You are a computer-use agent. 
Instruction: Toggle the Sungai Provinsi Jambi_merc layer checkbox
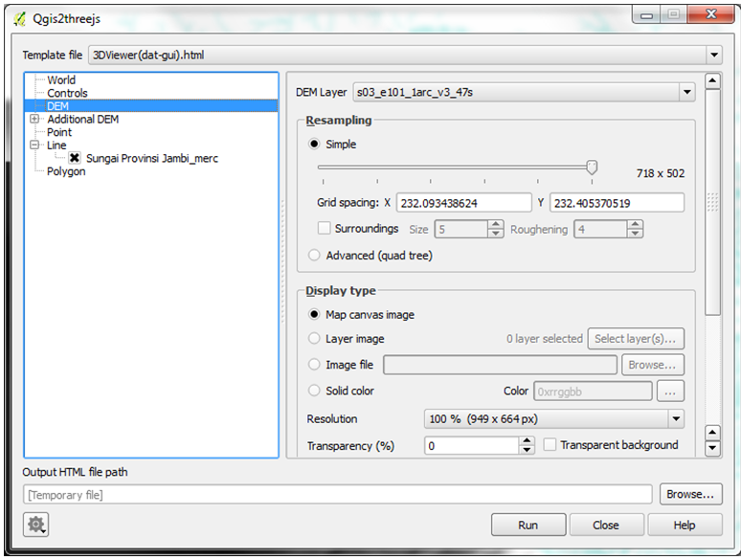point(74,158)
